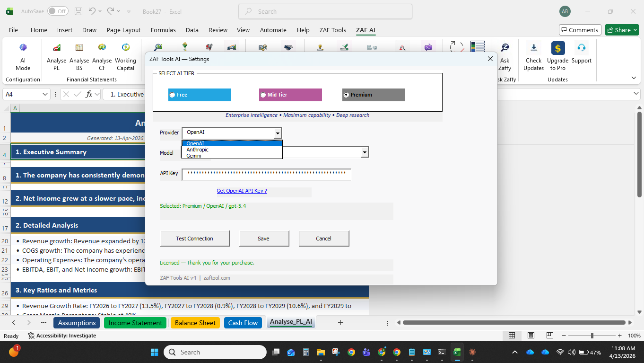Zoom out with minus button

pyautogui.click(x=564, y=336)
